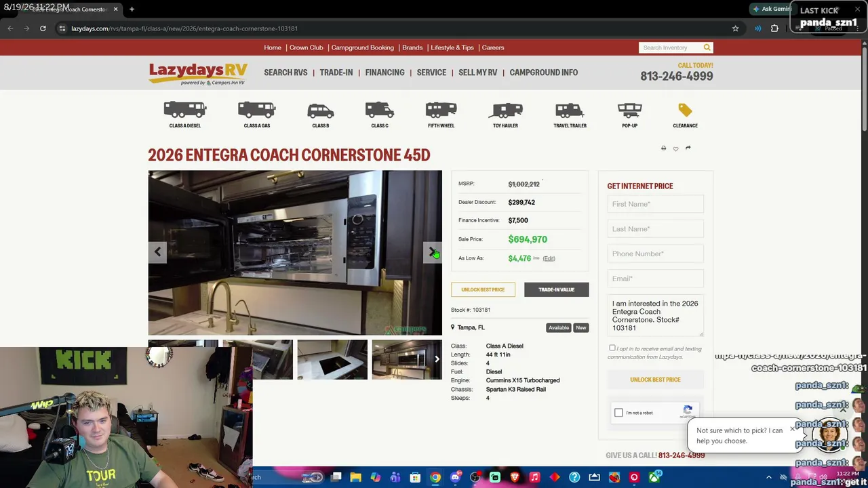868x488 pixels.
Task: Show the previous gallery photo
Action: click(x=157, y=252)
